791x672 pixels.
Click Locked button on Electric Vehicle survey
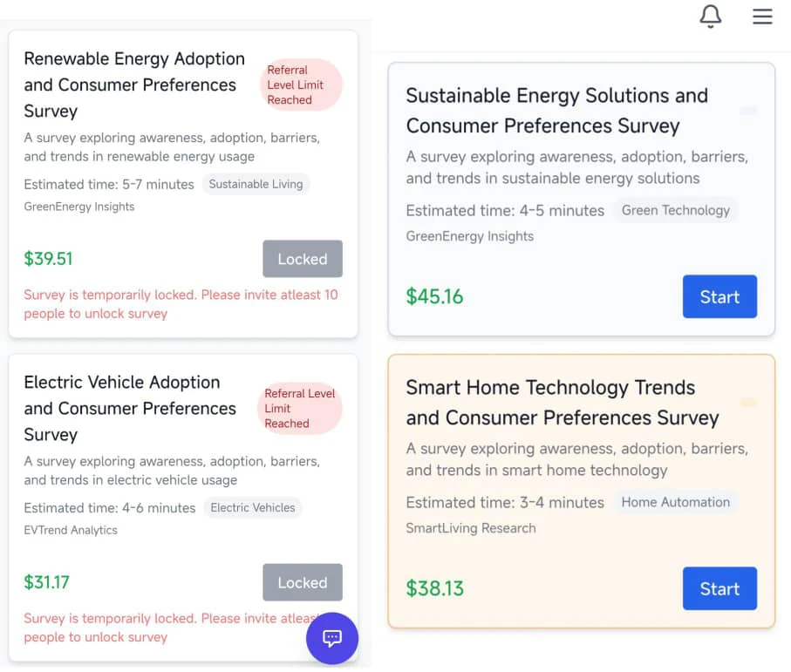coord(302,582)
